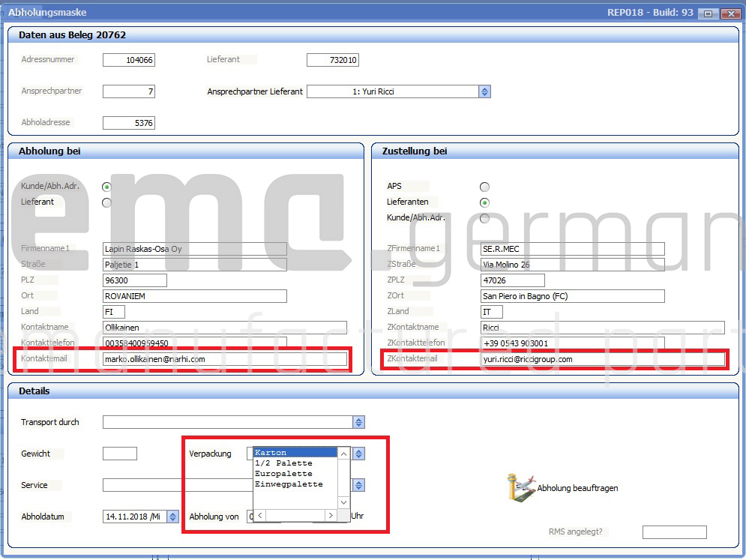746x560 pixels.
Task: Choose Einwegpalette packaging option
Action: [x=295, y=484]
